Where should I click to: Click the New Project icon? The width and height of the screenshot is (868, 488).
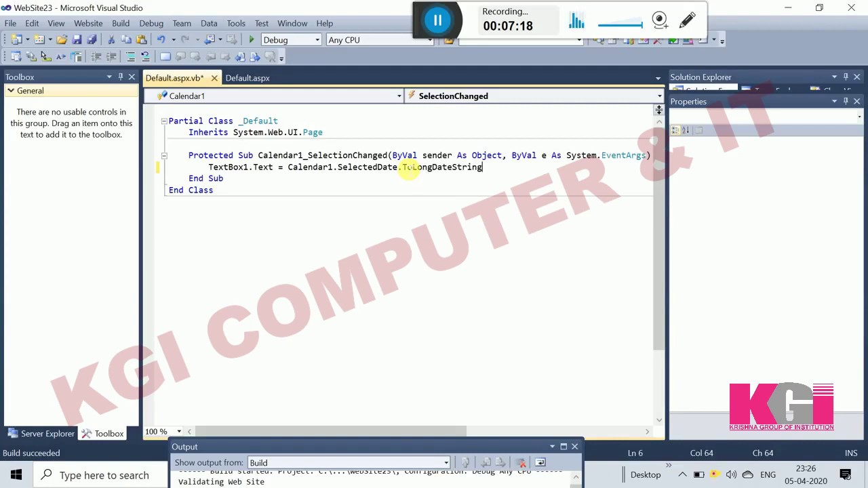(16, 40)
